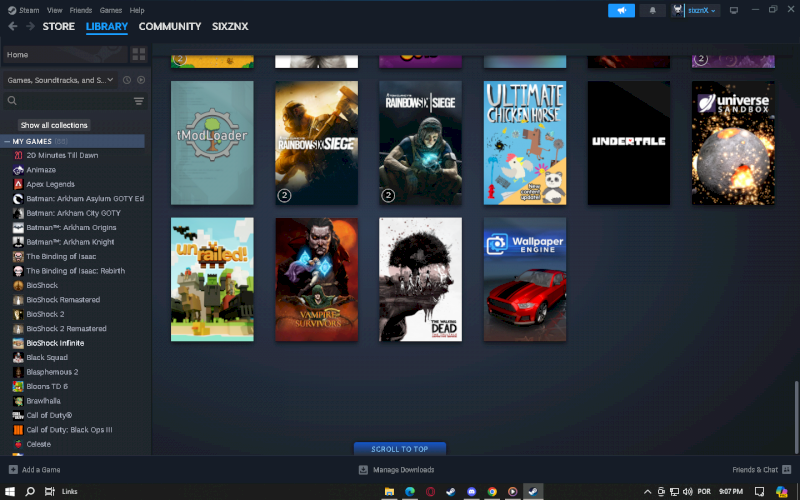Select BioShock Infinite in the games list
Viewport: 800px width, 500px height.
point(55,343)
